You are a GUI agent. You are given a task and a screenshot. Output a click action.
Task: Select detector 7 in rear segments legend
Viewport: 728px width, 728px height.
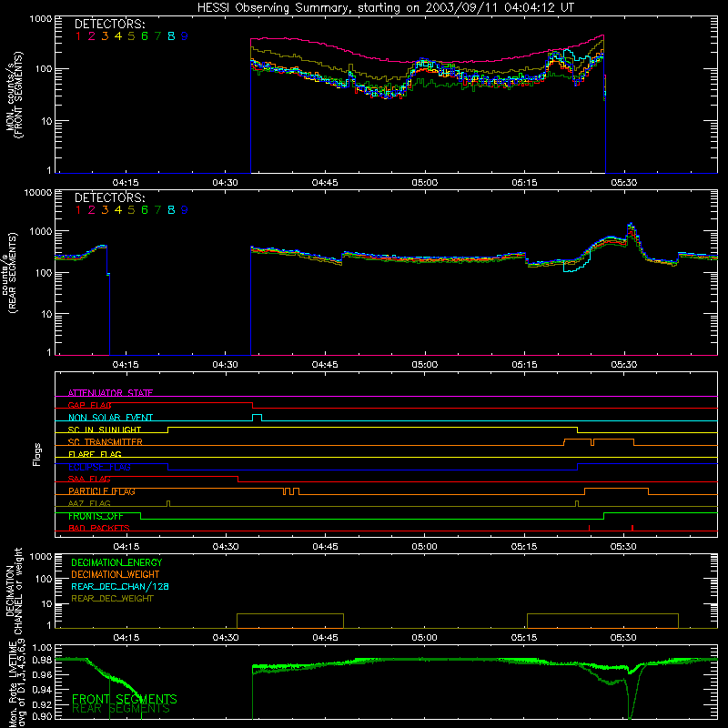point(157,210)
